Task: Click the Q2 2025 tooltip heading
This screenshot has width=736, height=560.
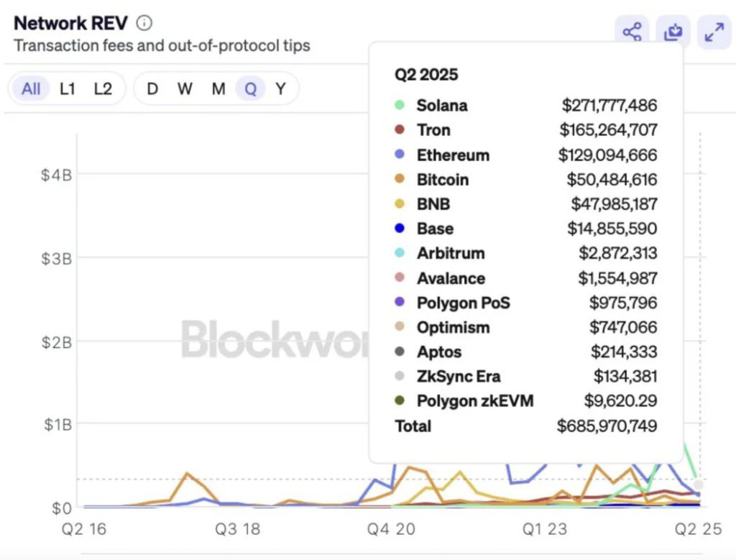Action: [426, 75]
